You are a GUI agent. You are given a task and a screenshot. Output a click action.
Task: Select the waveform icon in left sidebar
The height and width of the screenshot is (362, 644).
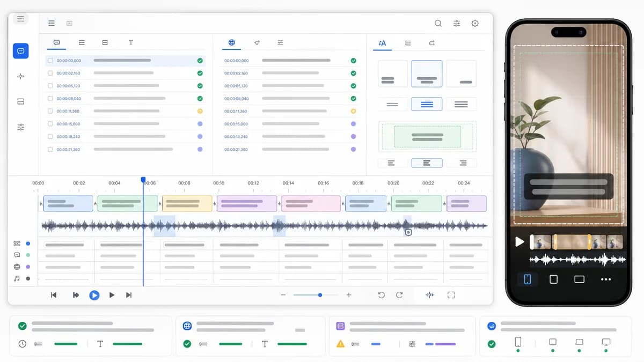(21, 76)
